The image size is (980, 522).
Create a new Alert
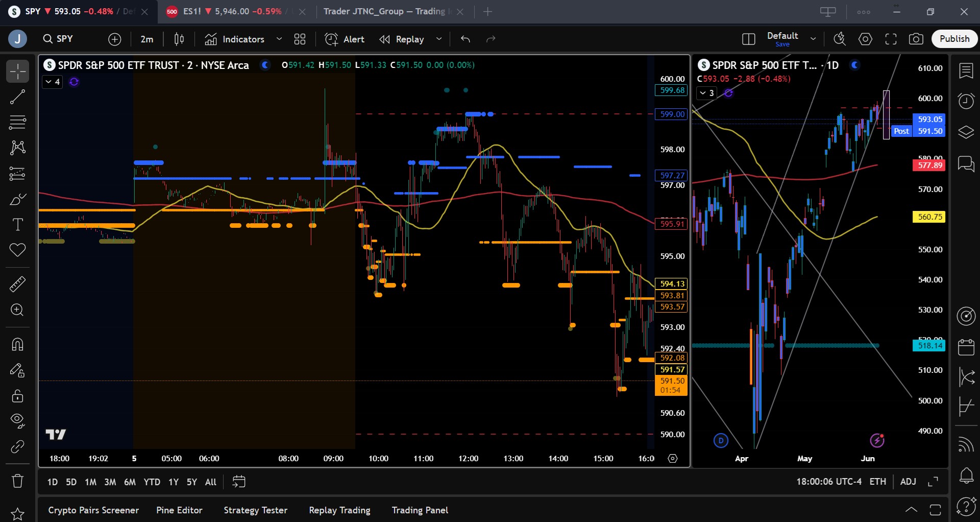[345, 39]
